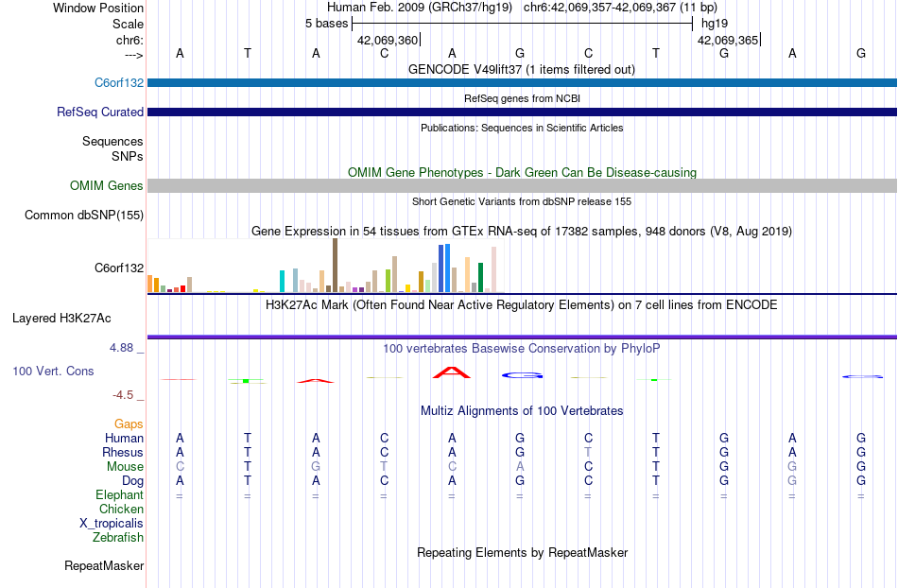The image size is (898, 588).
Task: Click the large red A conservation logo
Action: point(451,372)
